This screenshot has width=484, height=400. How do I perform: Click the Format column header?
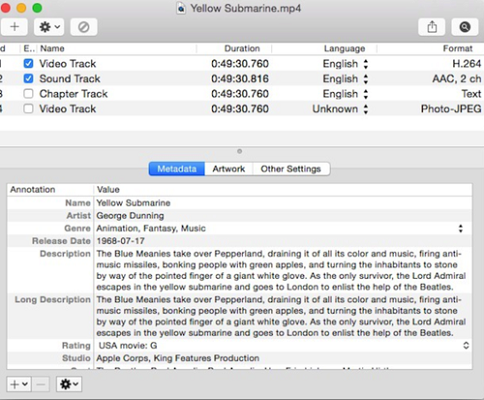[458, 48]
